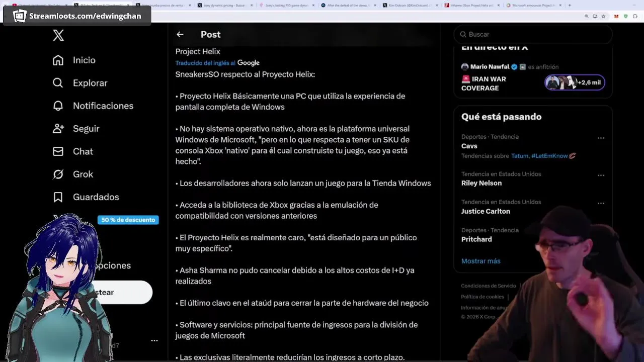This screenshot has width=644, height=362.
Task: Close the Microsoft announces Project tab
Action: click(x=561, y=5)
